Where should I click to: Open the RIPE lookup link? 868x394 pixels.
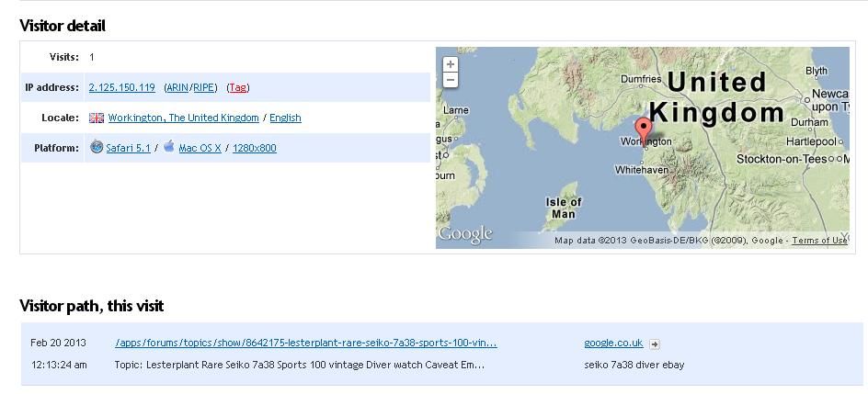tap(203, 87)
